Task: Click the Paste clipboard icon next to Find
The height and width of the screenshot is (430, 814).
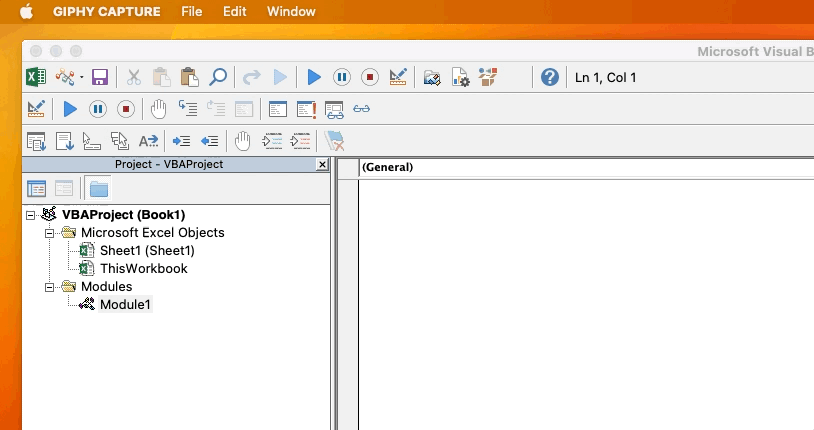Action: [189, 77]
